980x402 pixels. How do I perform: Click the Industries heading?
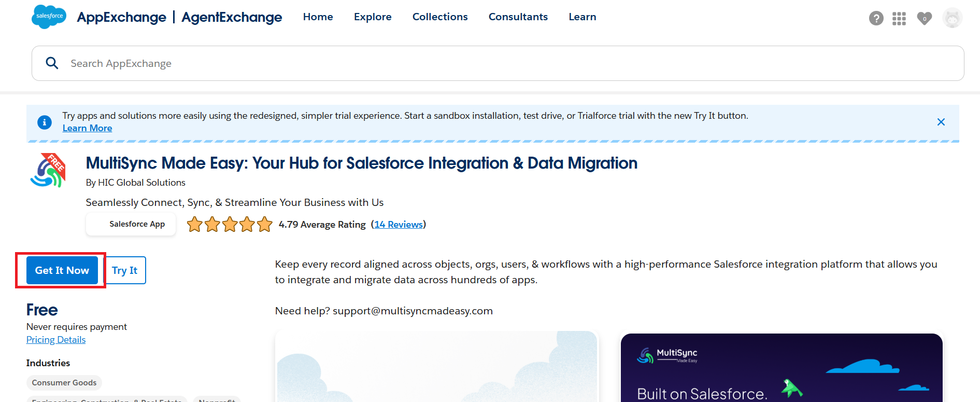coord(48,363)
